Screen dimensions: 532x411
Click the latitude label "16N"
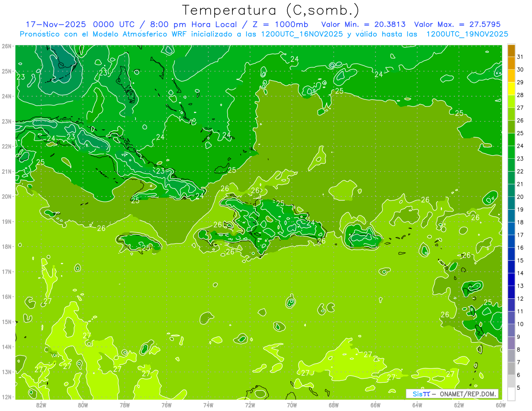tap(7, 297)
